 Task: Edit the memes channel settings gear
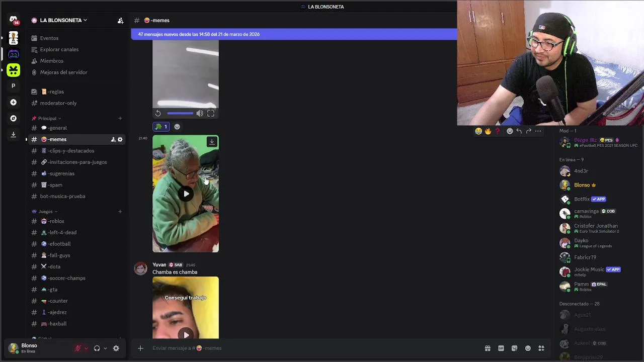pyautogui.click(x=120, y=139)
